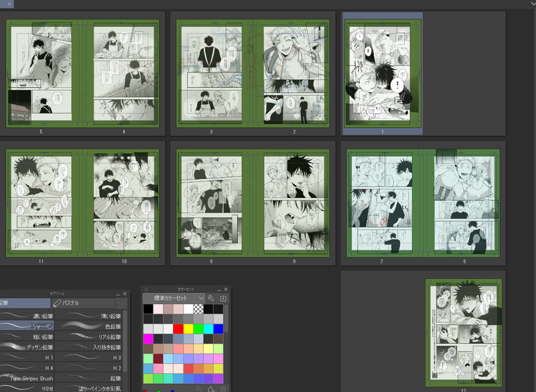The height and width of the screenshot is (392, 536).
Task: Minimize the sub tool panel
Action: [118, 294]
